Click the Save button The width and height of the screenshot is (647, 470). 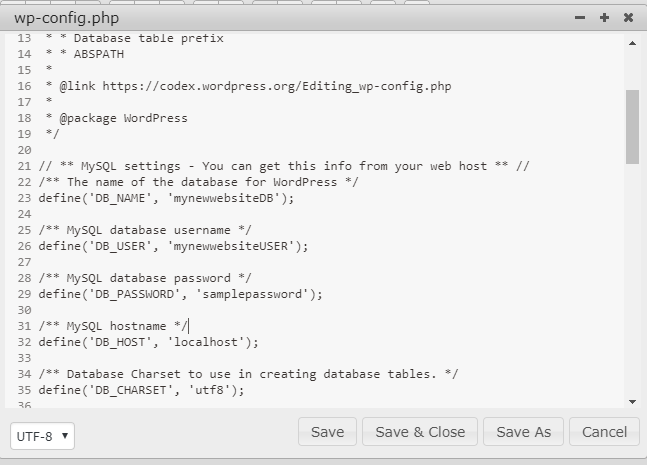327,432
